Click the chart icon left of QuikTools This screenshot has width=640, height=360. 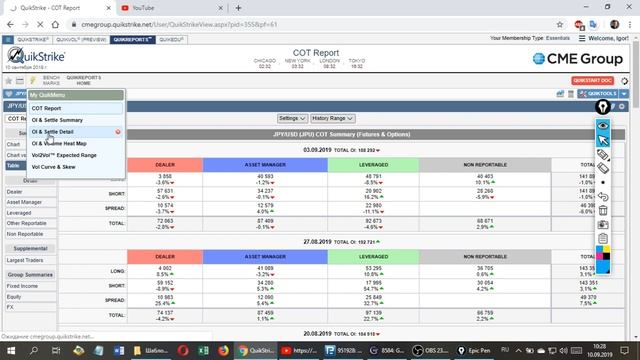[x=560, y=94]
